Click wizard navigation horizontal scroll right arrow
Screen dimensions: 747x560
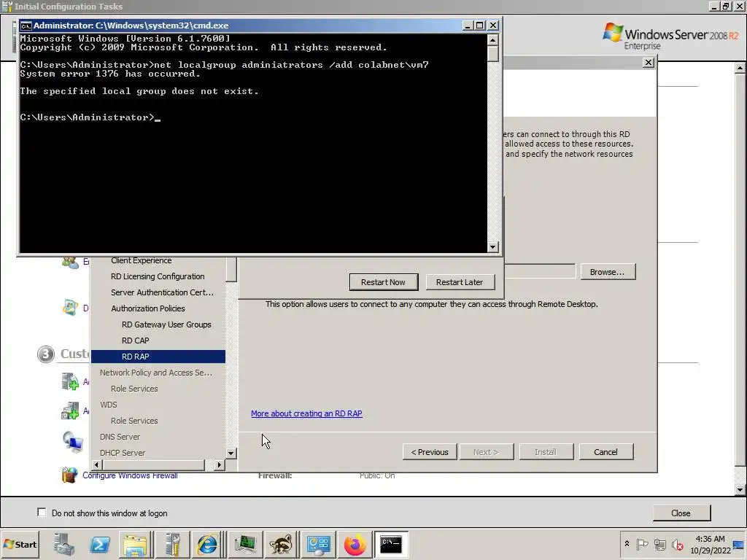pos(219,464)
